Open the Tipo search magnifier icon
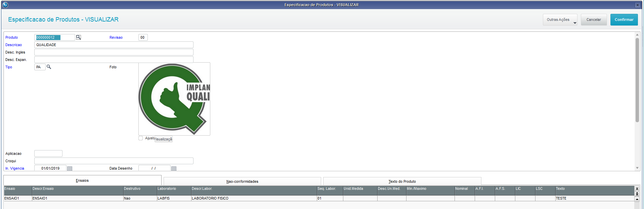 49,67
